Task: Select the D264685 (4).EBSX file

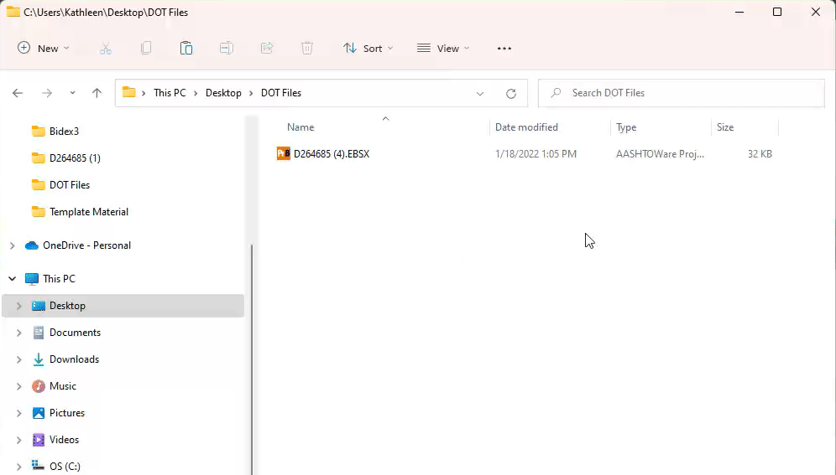Action: pyautogui.click(x=331, y=154)
